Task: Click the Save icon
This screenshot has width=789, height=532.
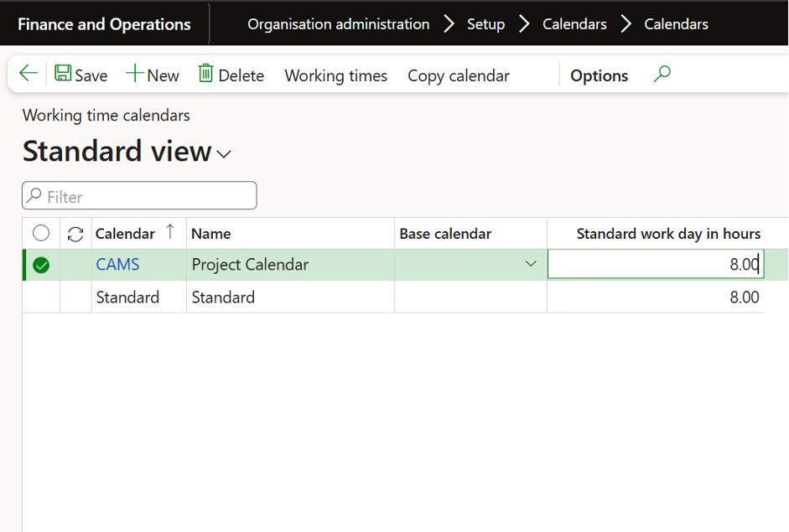Action: click(x=63, y=74)
